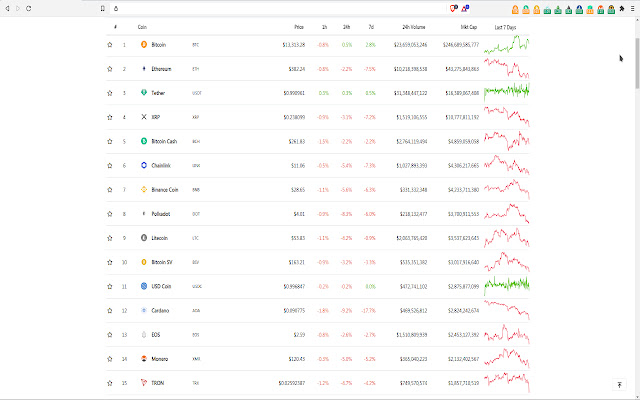640x400 pixels.
Task: Go back with the browser back arrow
Action: point(7,8)
